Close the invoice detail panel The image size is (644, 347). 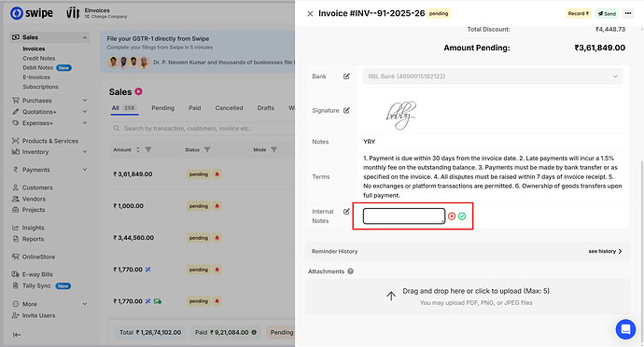click(x=310, y=14)
